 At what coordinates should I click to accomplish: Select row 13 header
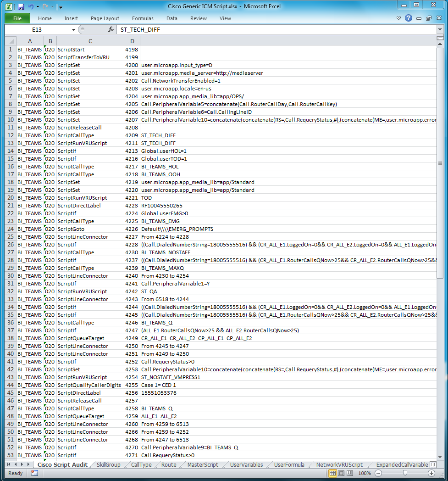pyautogui.click(x=11, y=143)
